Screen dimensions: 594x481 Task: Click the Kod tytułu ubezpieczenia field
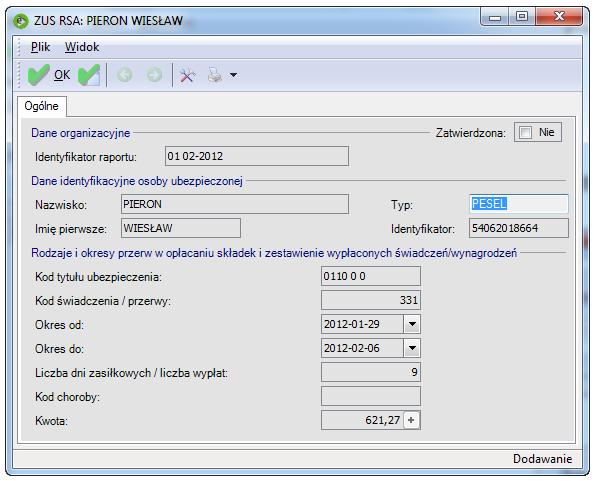(371, 276)
